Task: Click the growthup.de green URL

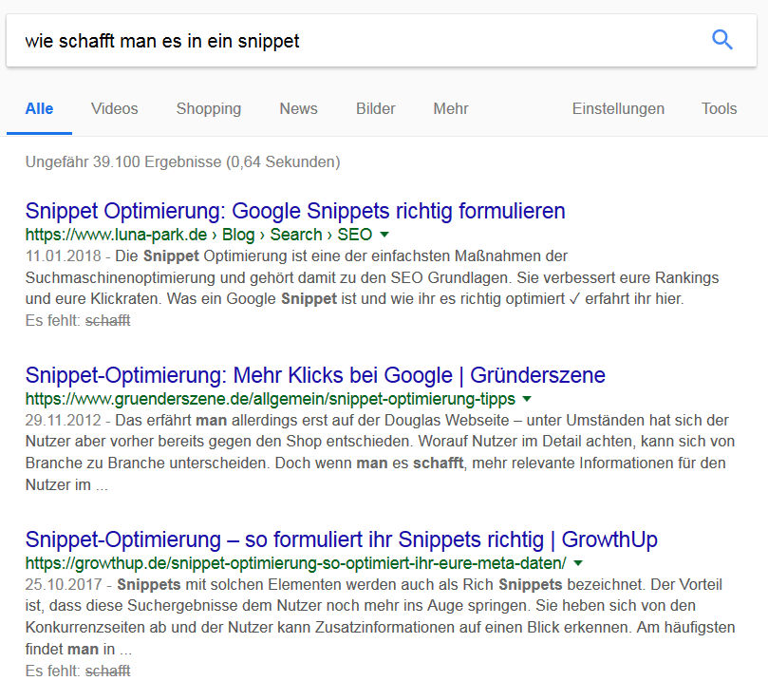Action: tap(296, 563)
